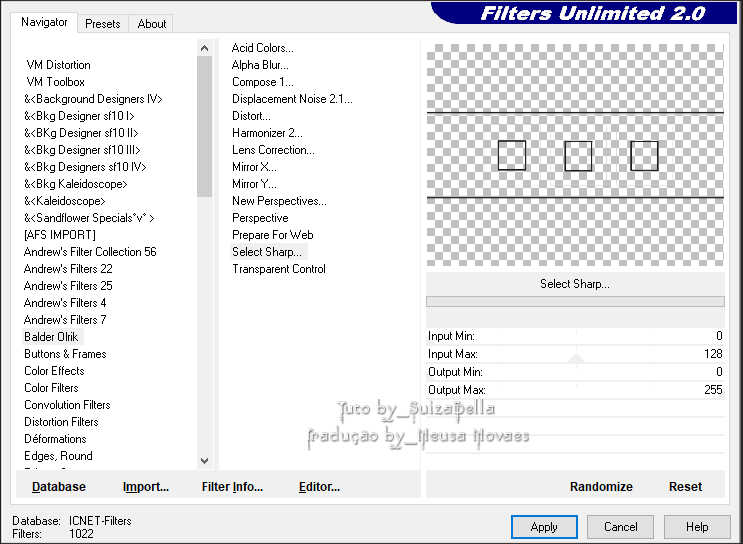Image resolution: width=743 pixels, height=544 pixels.
Task: Select Andrew's Filters 22 category
Action: click(x=68, y=269)
